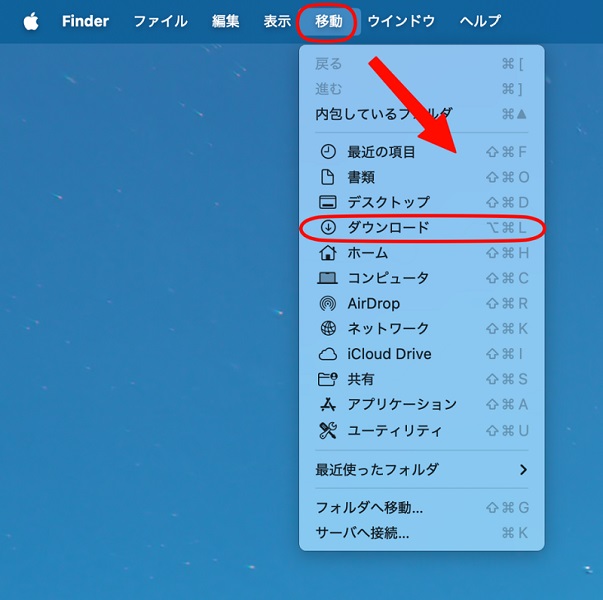Screen dimensions: 603x600
Task: Choose ホーム from the menu
Action: click(x=421, y=253)
